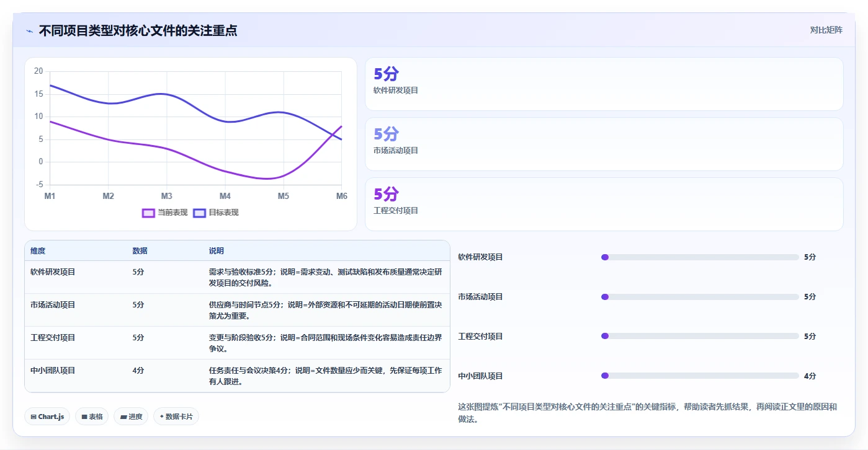Click the summary paragraph starting 这张图提炼
Image resolution: width=868 pixels, height=450 pixels.
pyautogui.click(x=647, y=413)
